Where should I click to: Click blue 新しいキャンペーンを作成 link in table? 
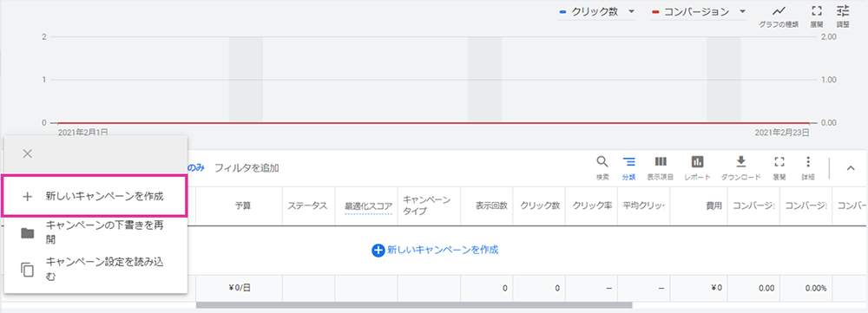(435, 250)
